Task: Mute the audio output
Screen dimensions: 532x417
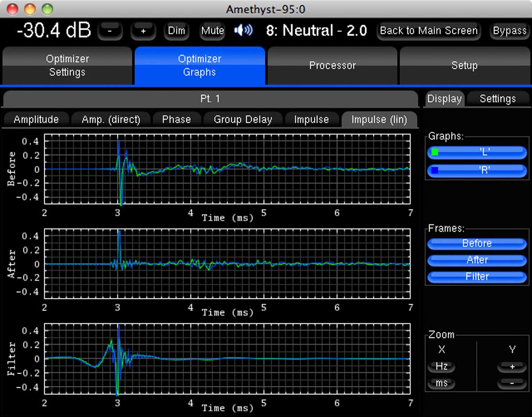Action: click(212, 31)
